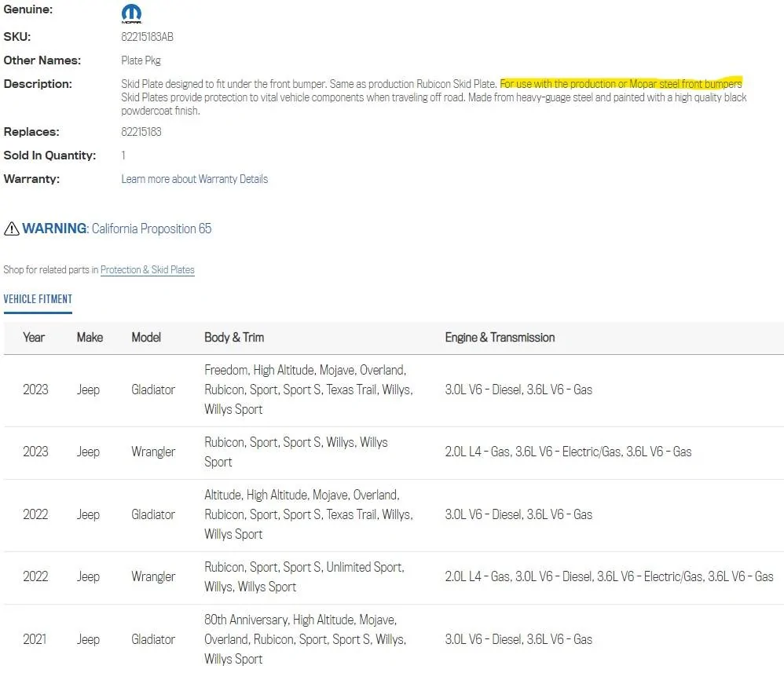Click the Sold In Quantity label
784x673 pixels.
[x=49, y=155]
